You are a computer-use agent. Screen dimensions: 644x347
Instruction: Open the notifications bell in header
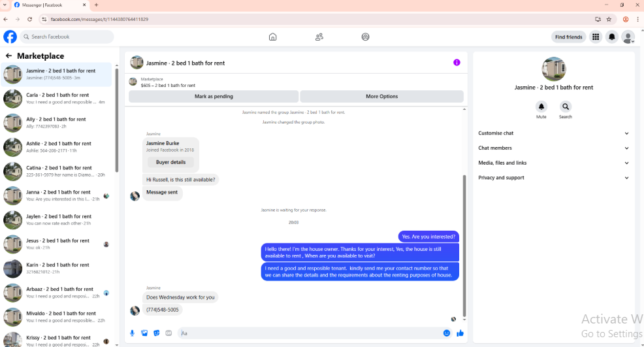point(611,37)
